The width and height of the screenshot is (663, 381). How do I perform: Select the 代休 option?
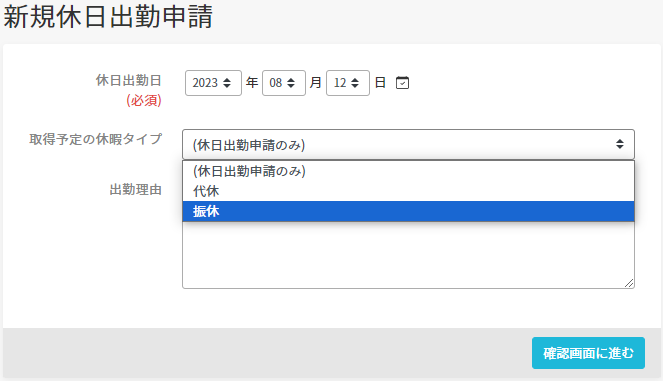click(x=408, y=191)
